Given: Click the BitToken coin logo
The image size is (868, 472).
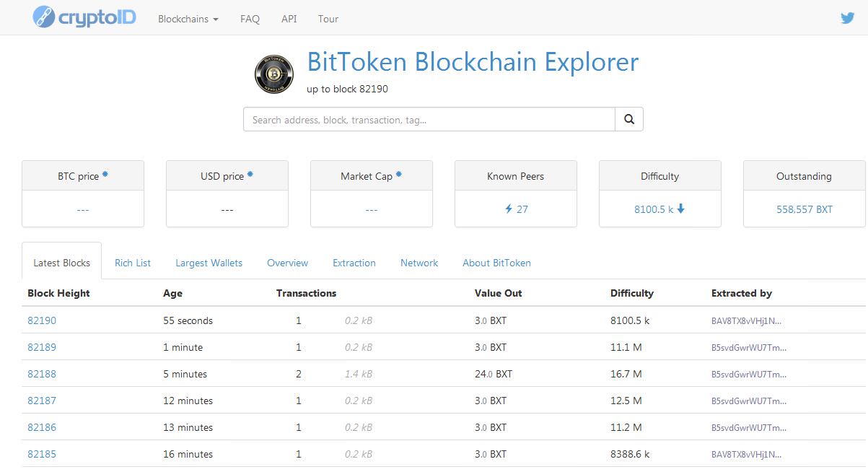Looking at the screenshot, I should [x=274, y=74].
